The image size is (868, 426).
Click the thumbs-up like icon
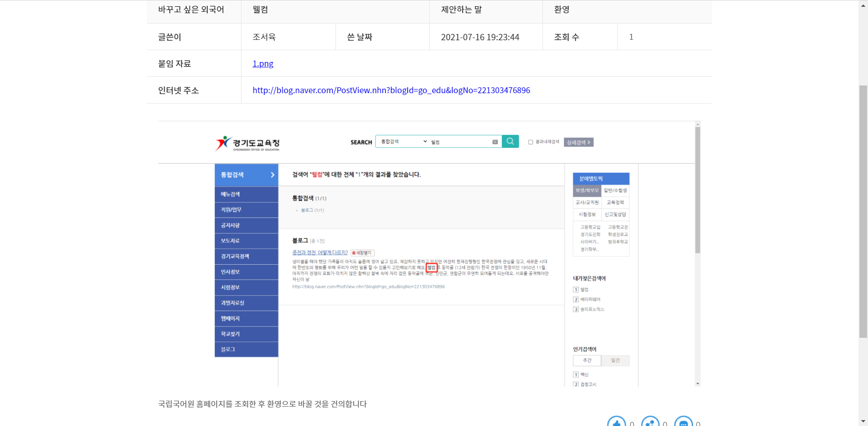point(616,422)
